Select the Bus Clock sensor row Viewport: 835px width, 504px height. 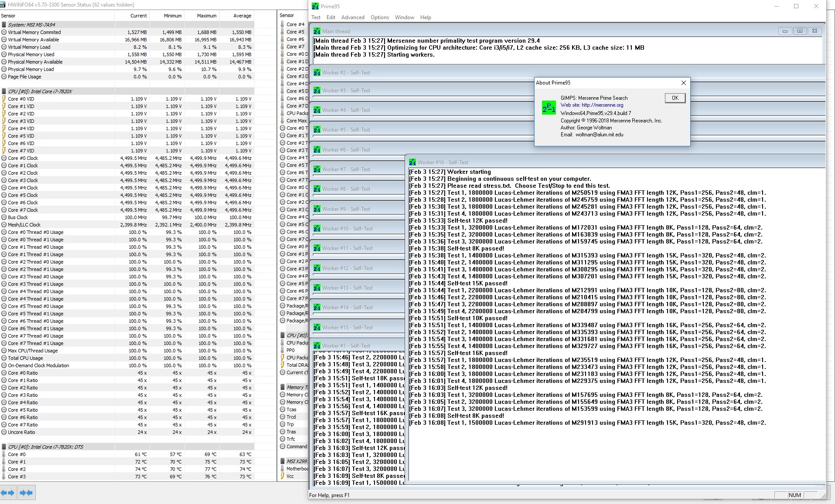click(126, 217)
